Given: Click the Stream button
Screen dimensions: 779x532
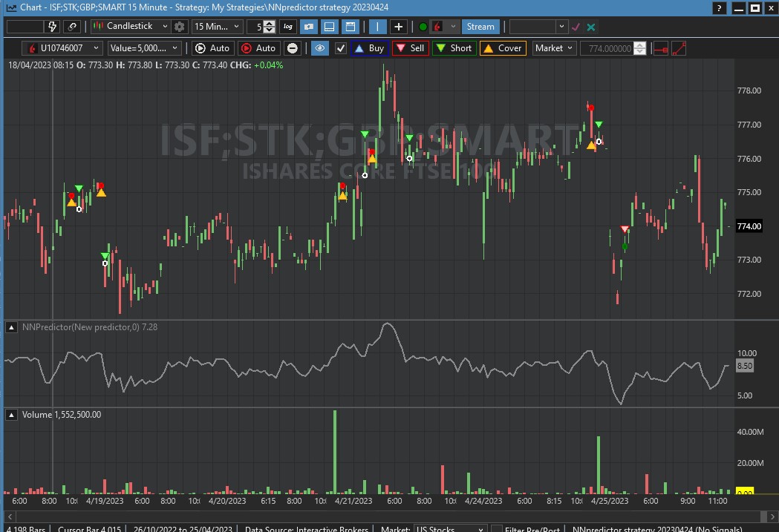Looking at the screenshot, I should pyautogui.click(x=480, y=27).
